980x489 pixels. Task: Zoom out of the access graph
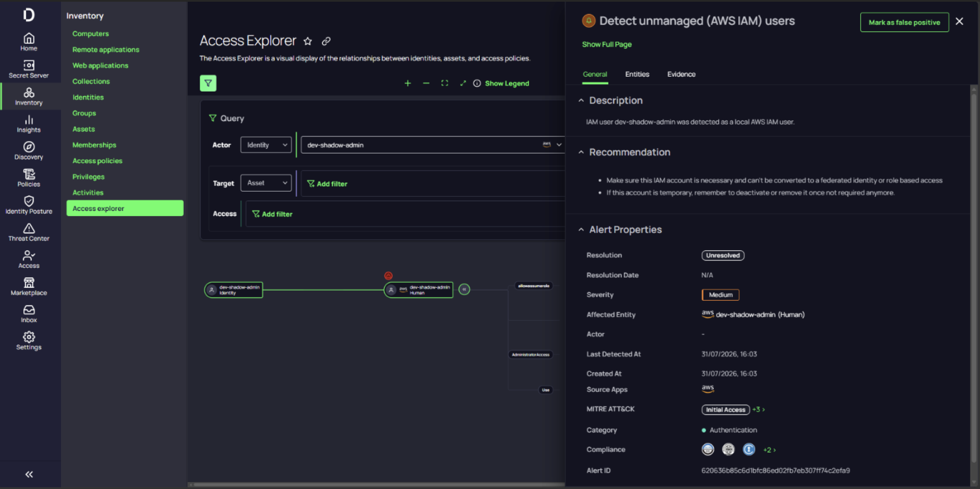tap(426, 84)
